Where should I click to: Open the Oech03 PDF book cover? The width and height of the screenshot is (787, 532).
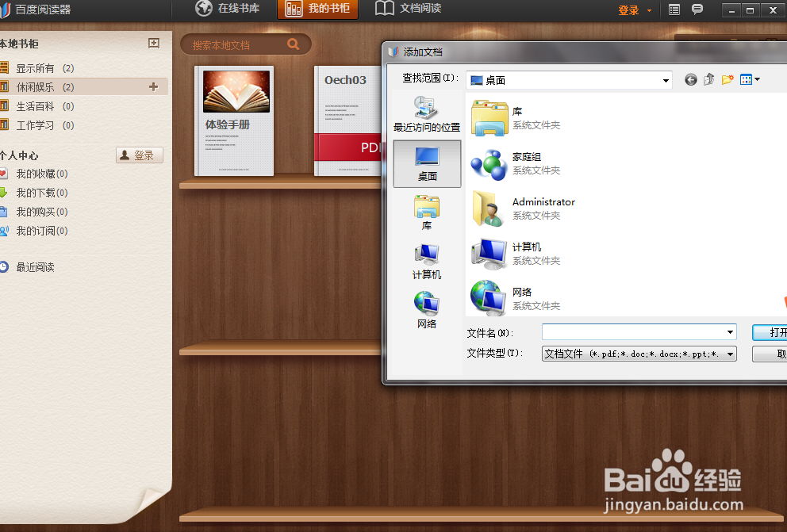point(347,121)
